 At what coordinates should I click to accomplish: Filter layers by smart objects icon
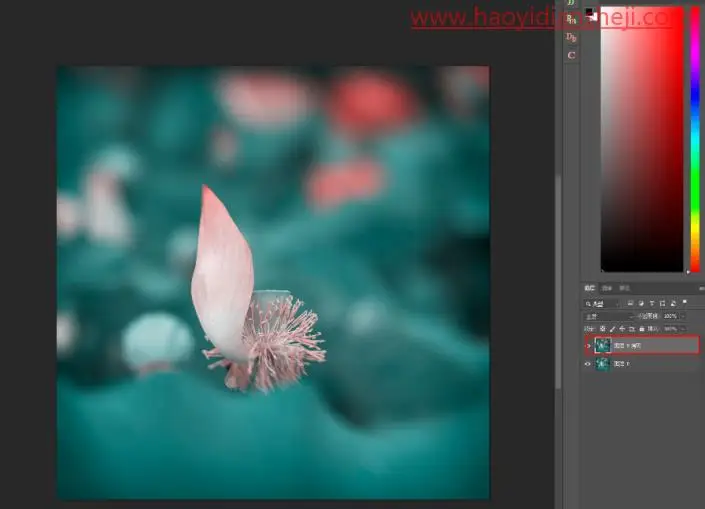point(673,303)
